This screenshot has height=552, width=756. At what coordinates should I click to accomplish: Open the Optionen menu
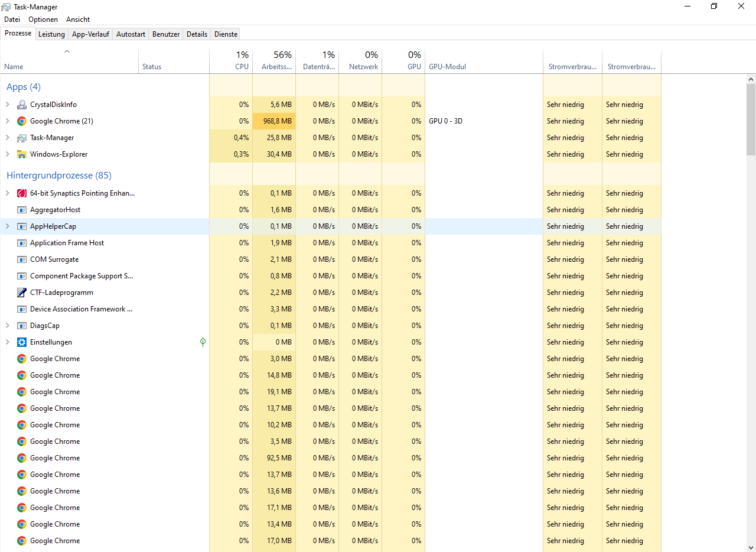click(43, 20)
